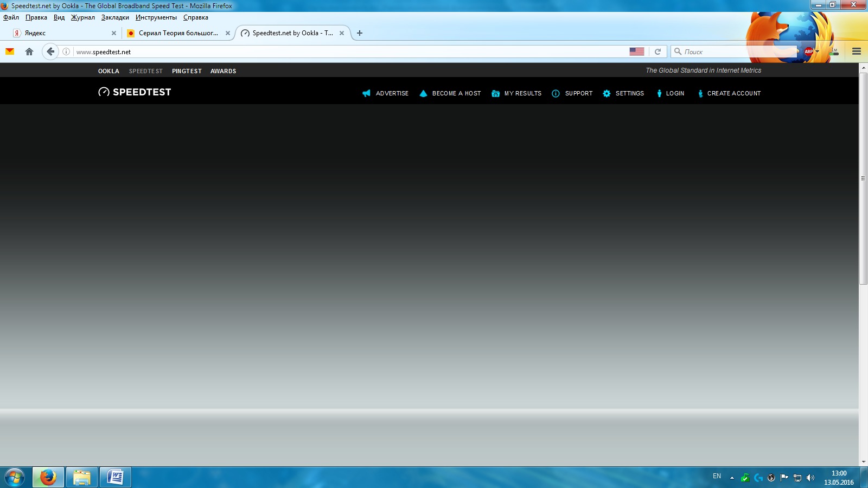868x488 pixels.
Task: Close the Яндекс tab
Action: click(x=114, y=33)
